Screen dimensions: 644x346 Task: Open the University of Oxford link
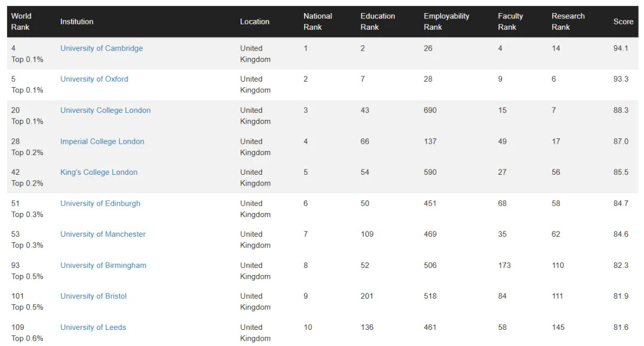tap(94, 79)
